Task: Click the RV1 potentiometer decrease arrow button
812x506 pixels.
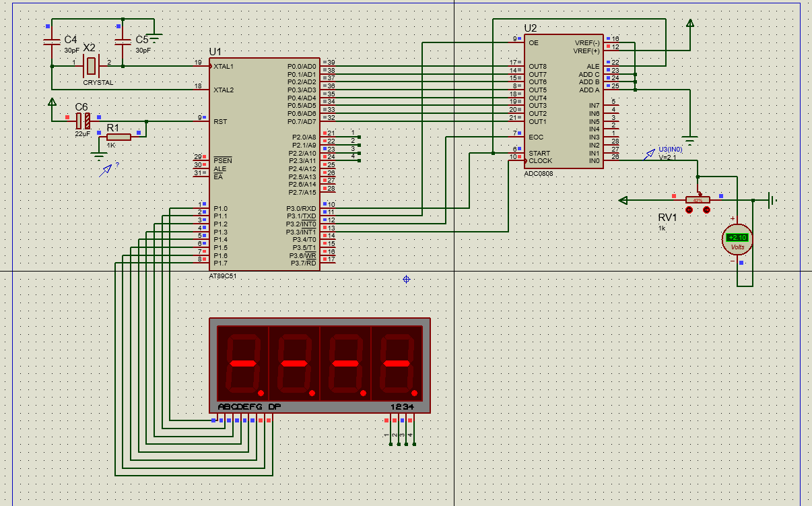Action: point(689,210)
